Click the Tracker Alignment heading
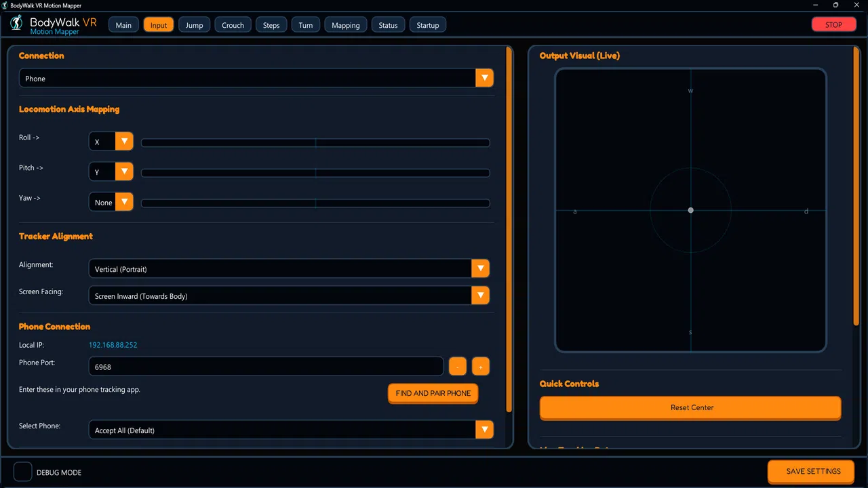 pos(56,237)
